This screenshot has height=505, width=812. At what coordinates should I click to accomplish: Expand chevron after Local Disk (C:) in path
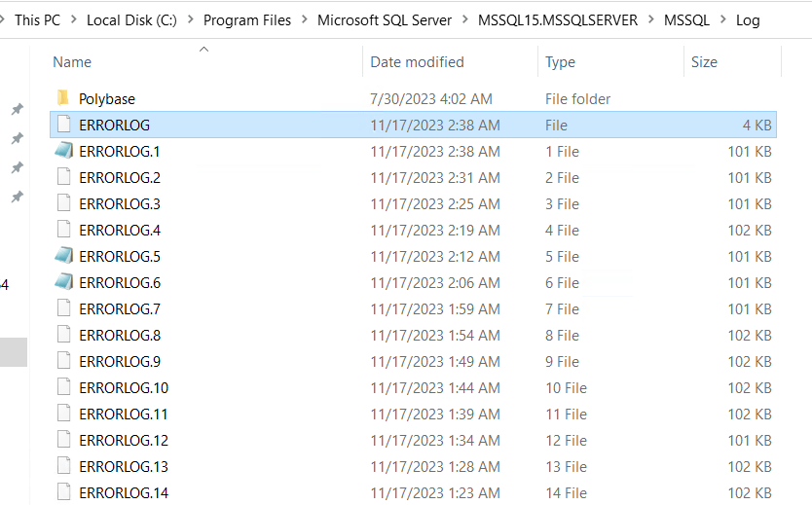point(190,20)
